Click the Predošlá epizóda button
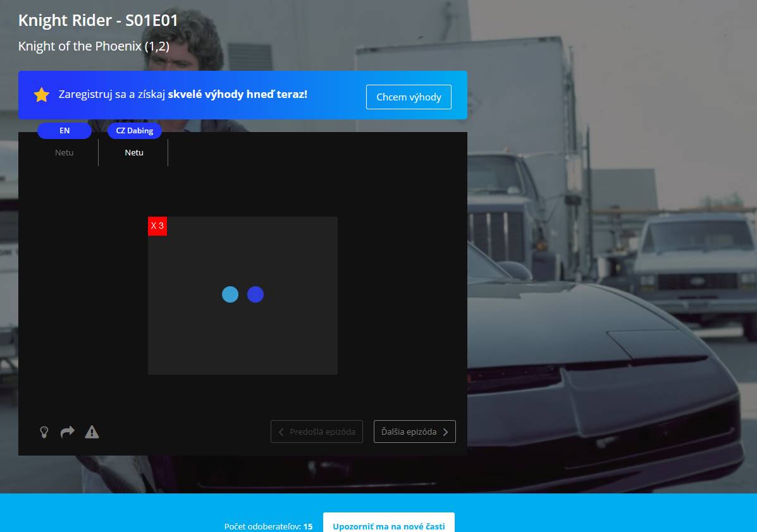 [317, 432]
